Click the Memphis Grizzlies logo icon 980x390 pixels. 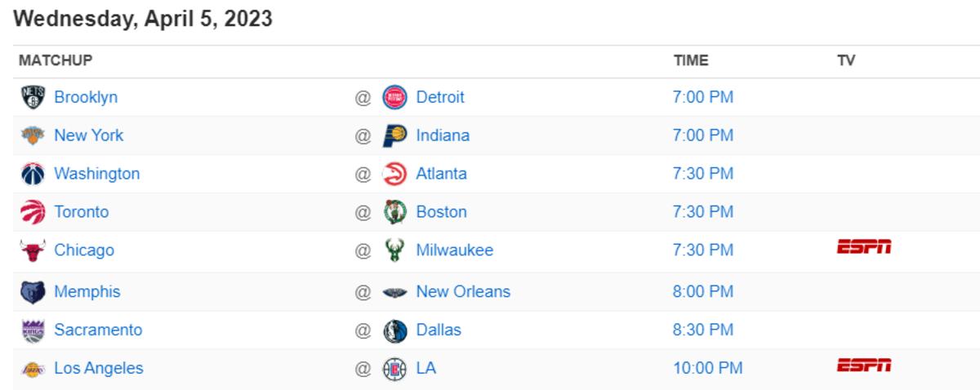coord(33,291)
